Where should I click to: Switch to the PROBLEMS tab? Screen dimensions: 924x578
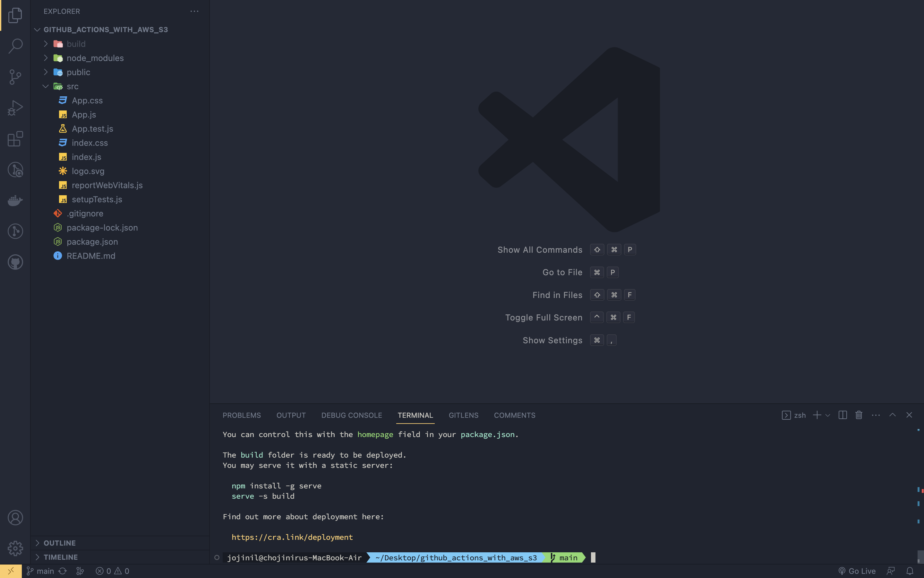click(242, 415)
